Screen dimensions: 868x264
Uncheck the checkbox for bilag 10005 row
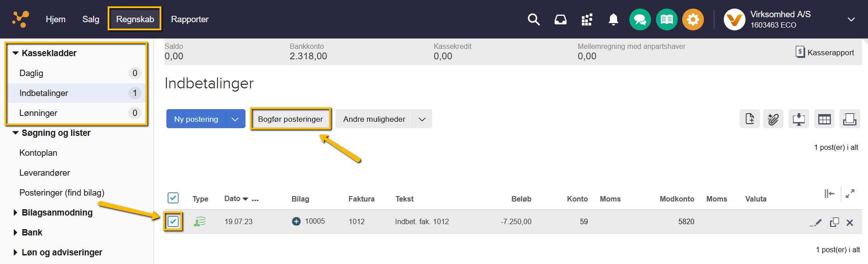point(173,221)
